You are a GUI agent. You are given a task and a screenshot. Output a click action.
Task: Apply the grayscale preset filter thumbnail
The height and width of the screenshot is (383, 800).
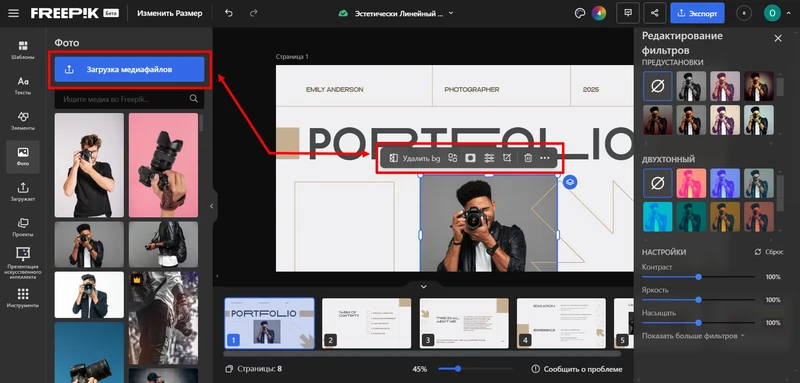(691, 86)
